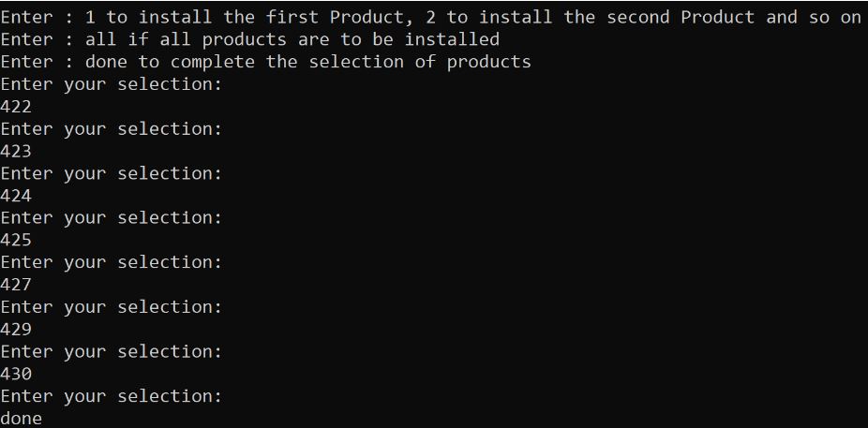868x428 pixels.
Task: Click the typed value 422
Action: tap(16, 107)
